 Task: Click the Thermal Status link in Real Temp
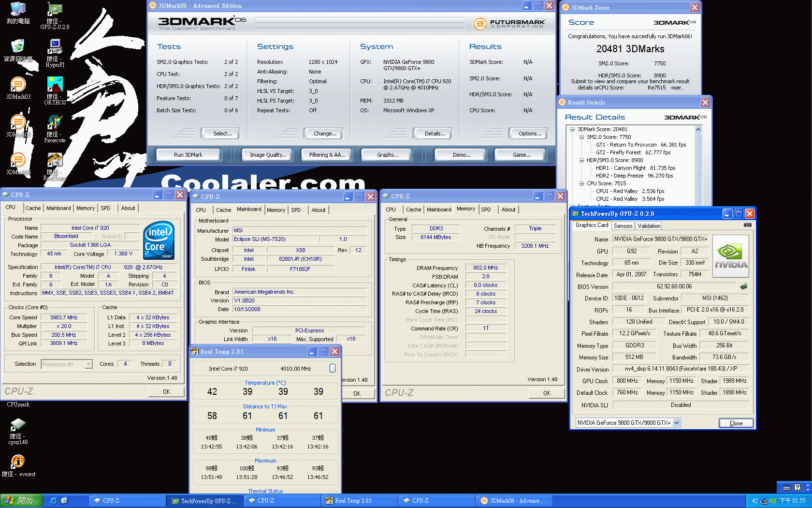[x=265, y=491]
